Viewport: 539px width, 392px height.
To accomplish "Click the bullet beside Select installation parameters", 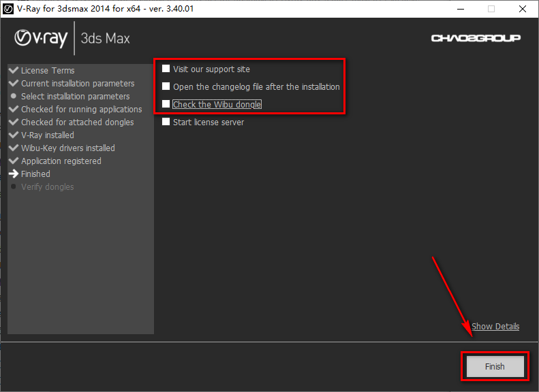I will [14, 97].
